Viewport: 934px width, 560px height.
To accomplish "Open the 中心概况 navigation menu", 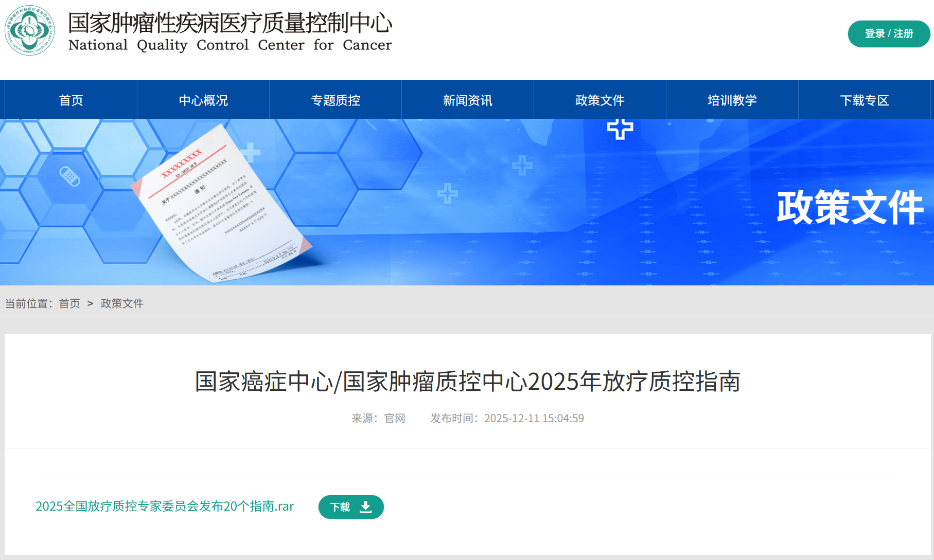I will click(x=203, y=100).
